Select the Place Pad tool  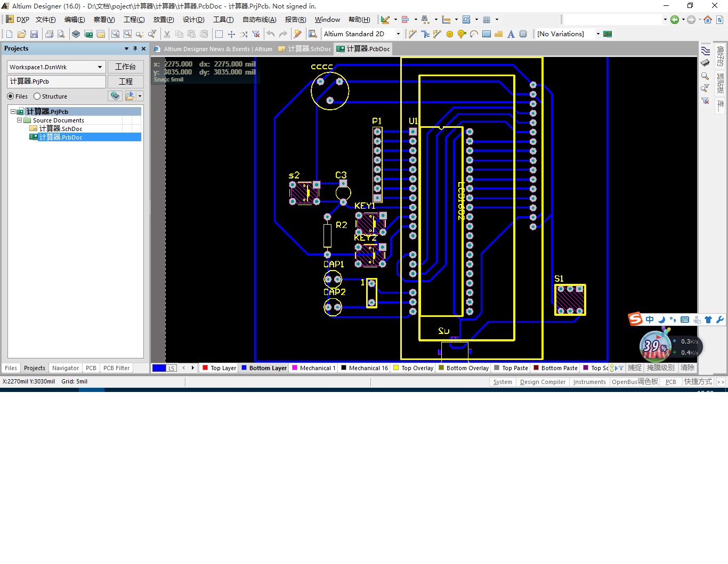tap(450, 34)
